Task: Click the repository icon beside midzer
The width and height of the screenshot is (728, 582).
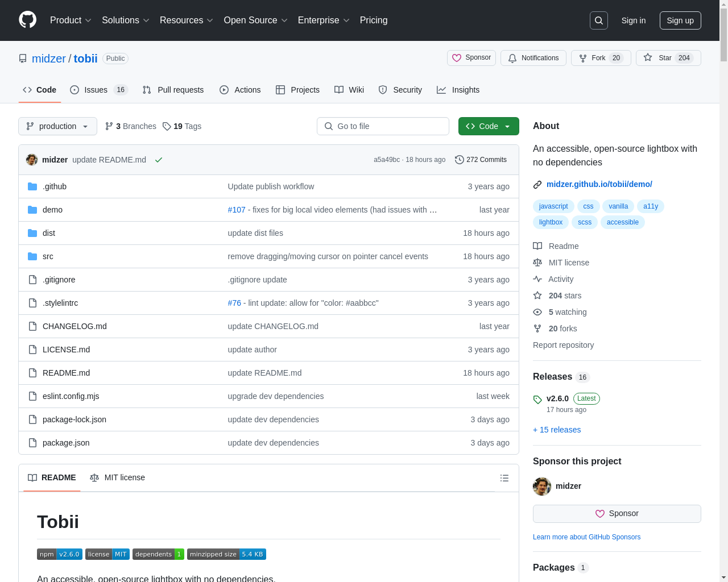Action: (x=23, y=59)
